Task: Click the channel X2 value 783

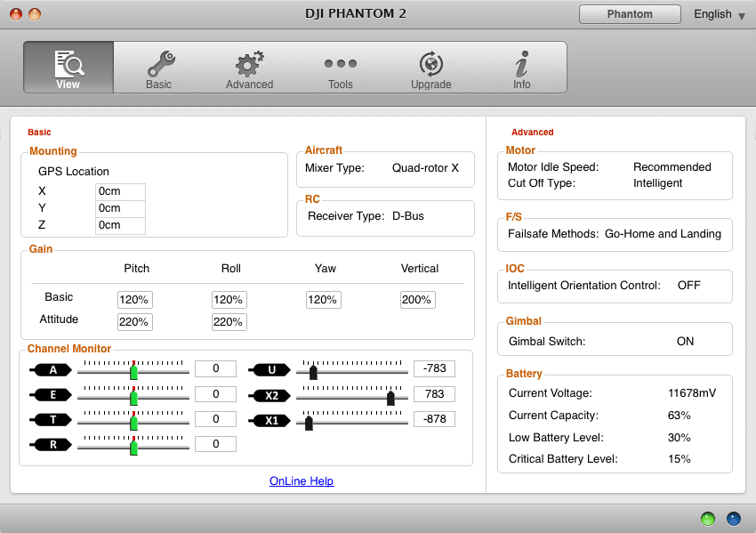Action: tap(434, 394)
